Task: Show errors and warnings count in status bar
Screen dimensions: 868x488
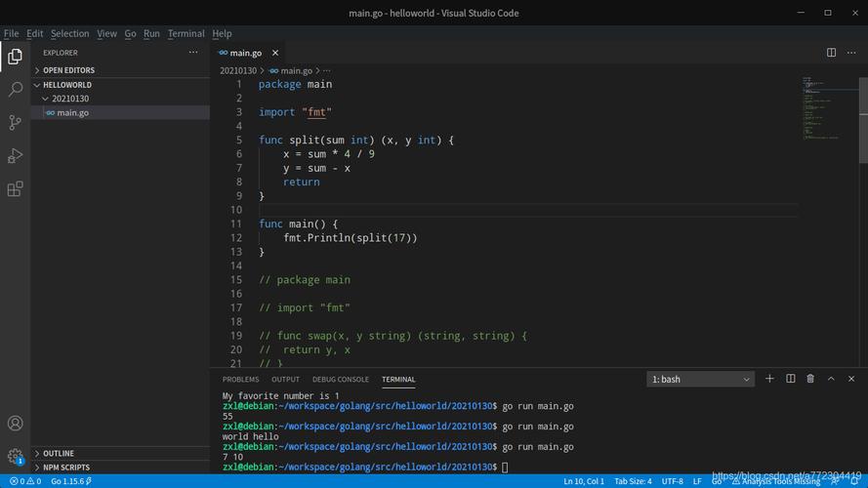Action: coord(25,481)
